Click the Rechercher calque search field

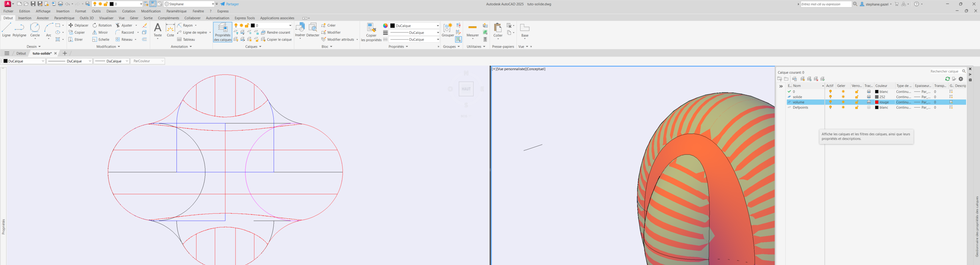(944, 72)
